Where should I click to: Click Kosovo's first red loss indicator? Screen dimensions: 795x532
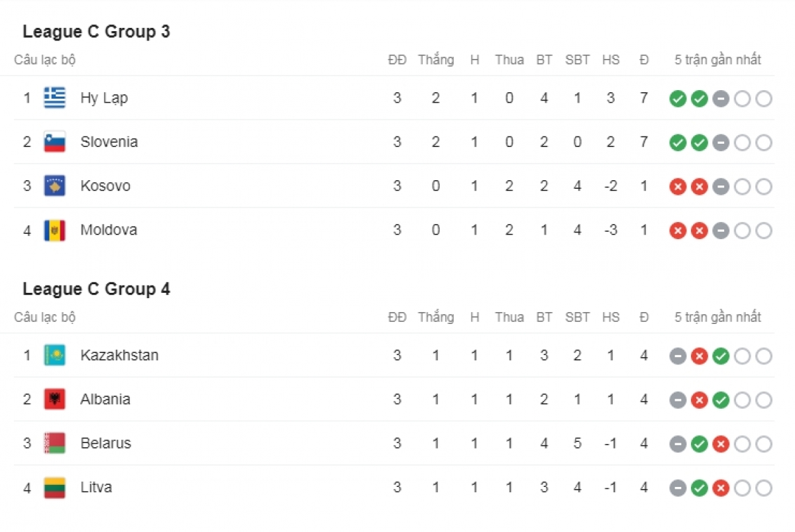678,187
